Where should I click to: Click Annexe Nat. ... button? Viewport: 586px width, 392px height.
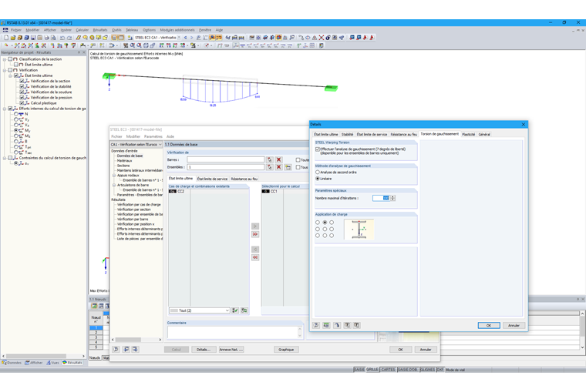[x=231, y=350]
